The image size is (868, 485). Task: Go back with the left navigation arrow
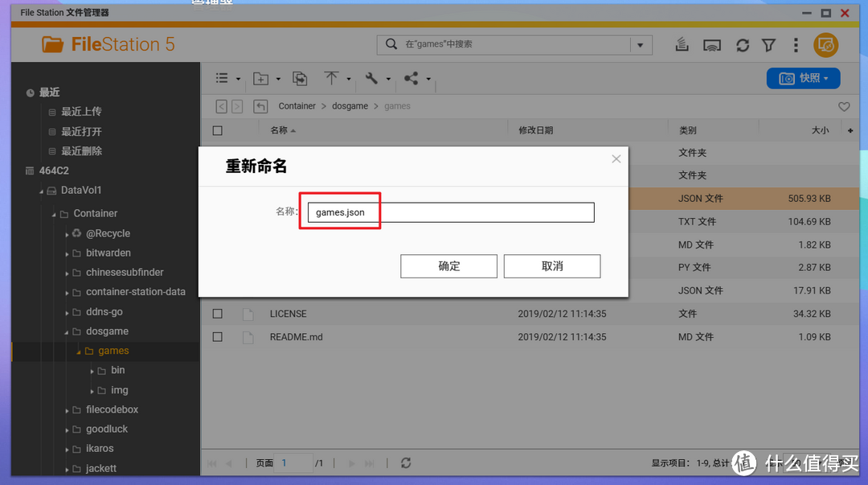tap(222, 106)
